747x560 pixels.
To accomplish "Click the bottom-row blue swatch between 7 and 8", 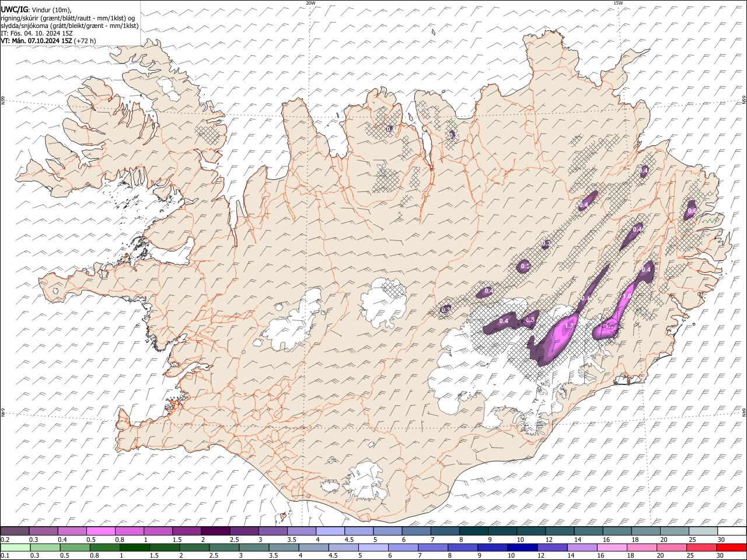I will pyautogui.click(x=432, y=547).
